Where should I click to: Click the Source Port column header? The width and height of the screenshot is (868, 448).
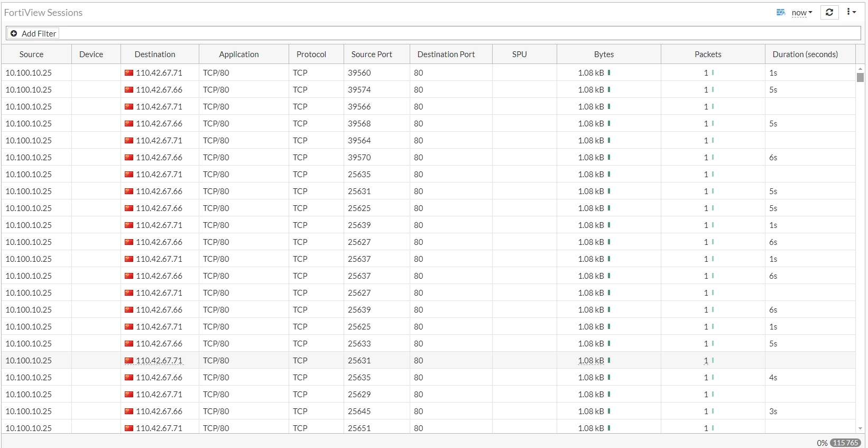[372, 54]
